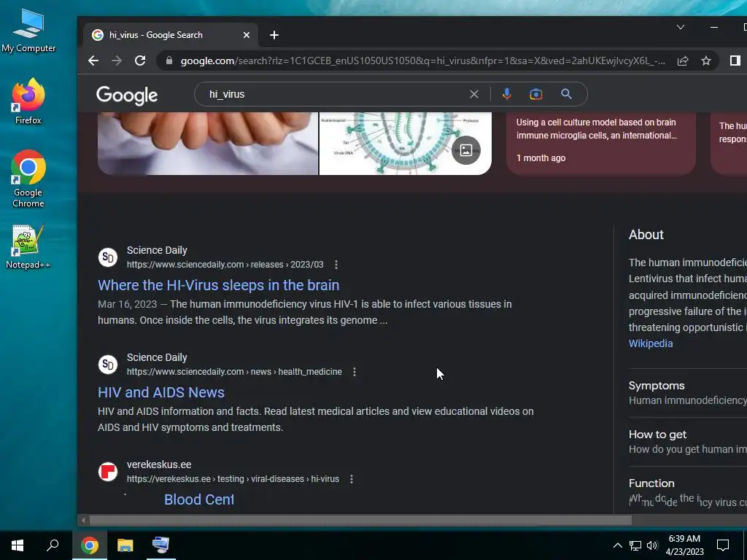Start a voice search
747x560 pixels.
click(507, 94)
